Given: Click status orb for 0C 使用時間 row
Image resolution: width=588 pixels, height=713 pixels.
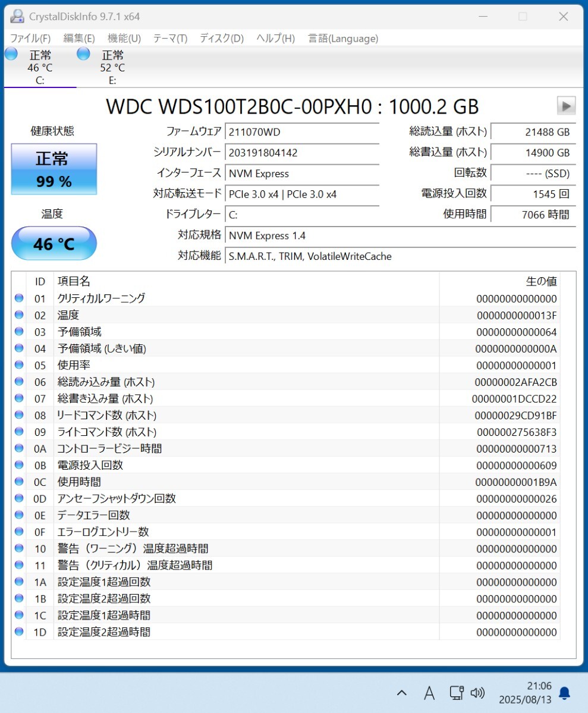Looking at the screenshot, I should (x=19, y=481).
